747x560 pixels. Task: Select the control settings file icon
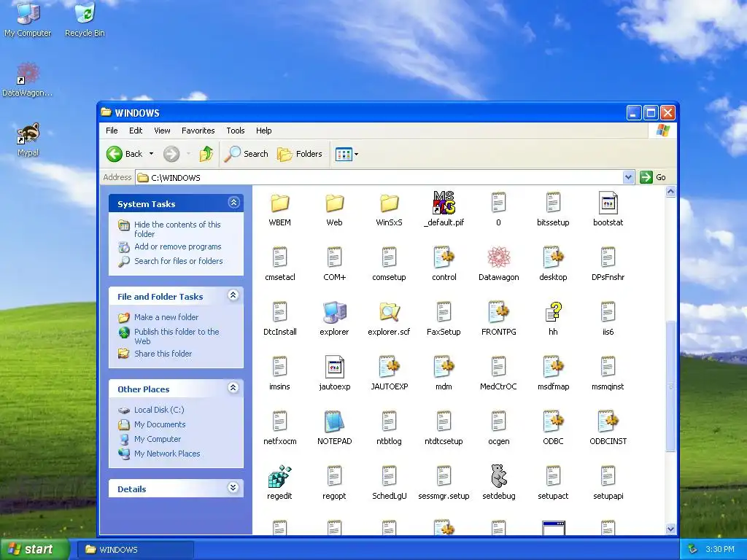[x=444, y=257]
